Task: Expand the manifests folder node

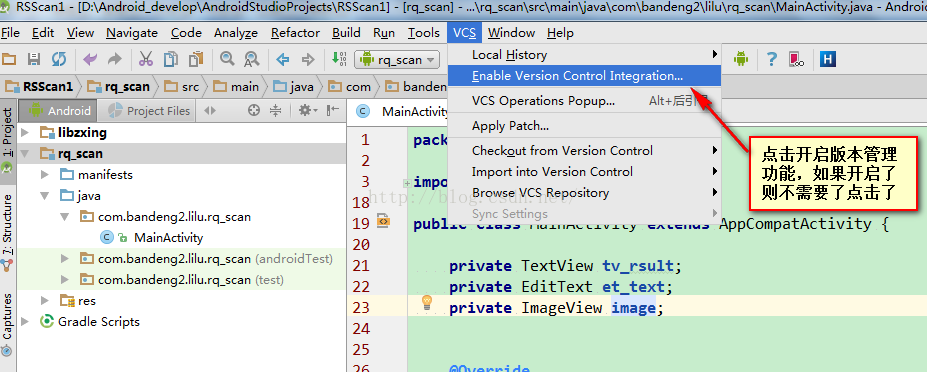Action: (x=45, y=174)
